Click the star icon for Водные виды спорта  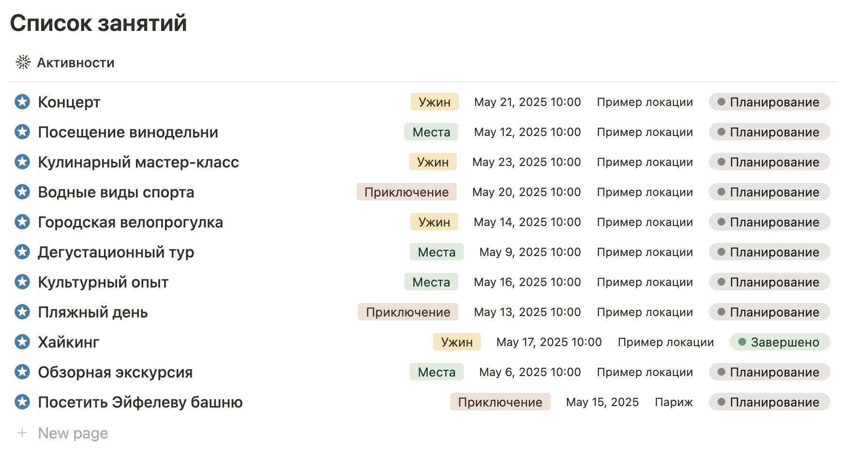click(x=22, y=192)
